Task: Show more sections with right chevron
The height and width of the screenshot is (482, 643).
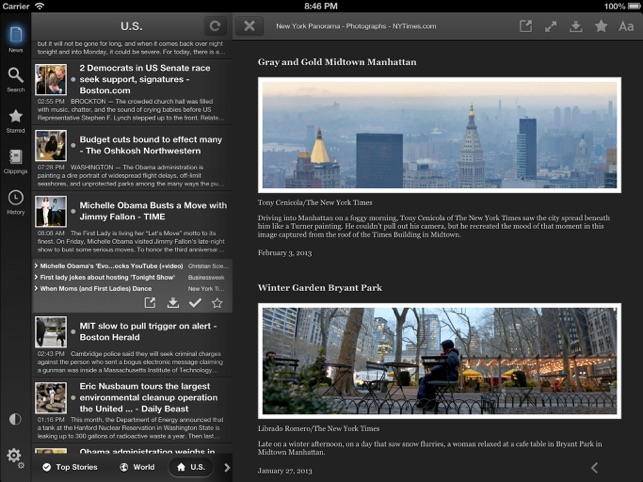Action: coord(227,467)
